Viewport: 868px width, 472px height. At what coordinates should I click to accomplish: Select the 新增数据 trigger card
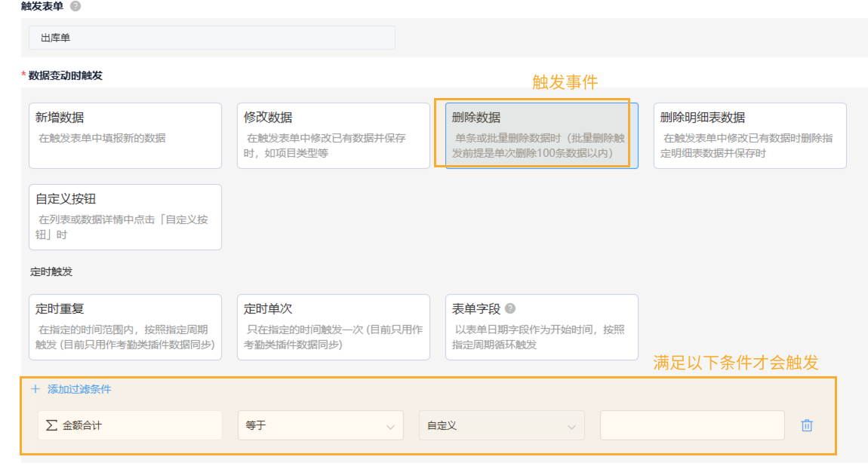125,136
